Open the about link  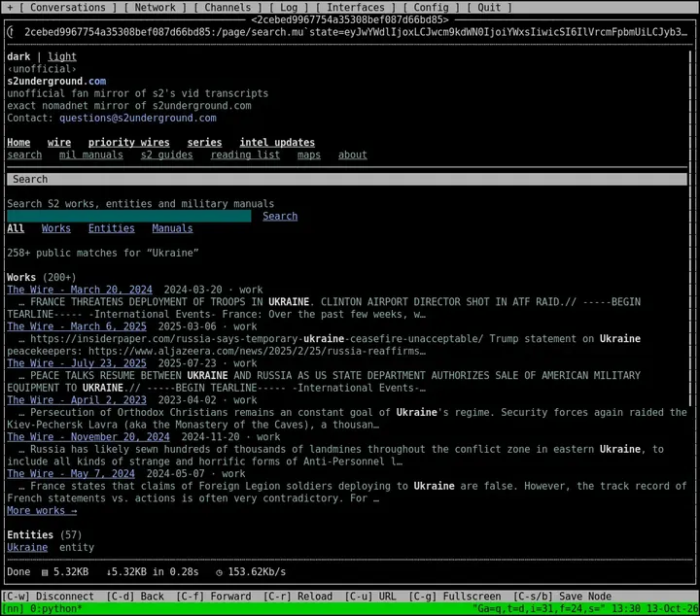pyautogui.click(x=352, y=154)
